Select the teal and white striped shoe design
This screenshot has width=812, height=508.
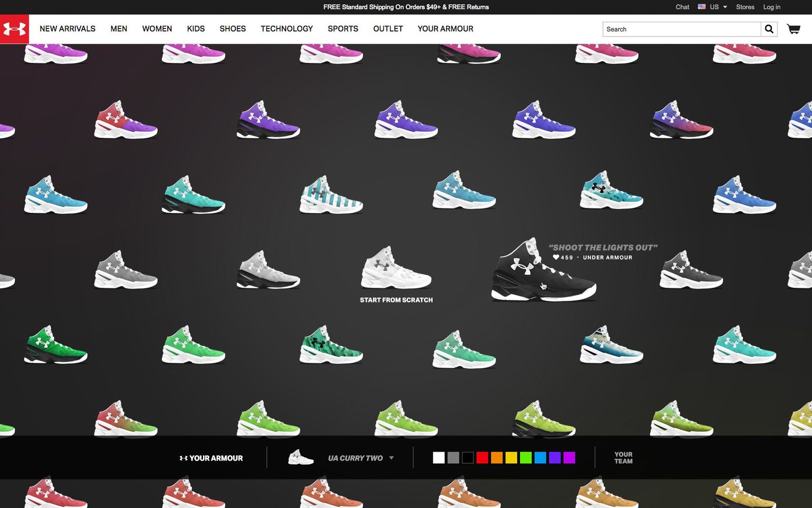click(331, 194)
